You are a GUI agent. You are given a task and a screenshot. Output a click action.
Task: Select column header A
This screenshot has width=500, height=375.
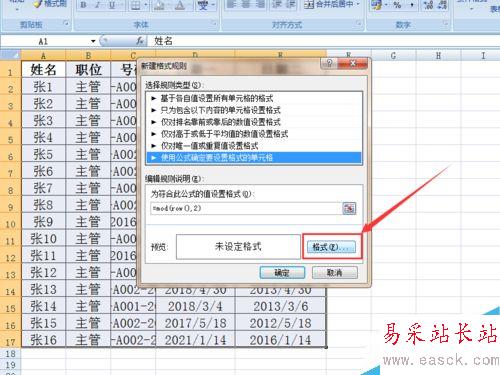point(43,55)
